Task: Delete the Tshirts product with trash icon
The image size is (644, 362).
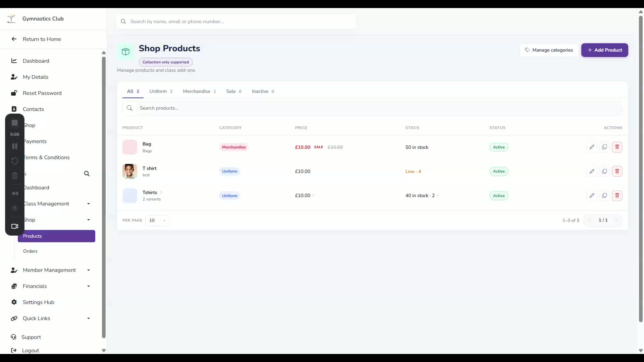Action: click(x=617, y=196)
